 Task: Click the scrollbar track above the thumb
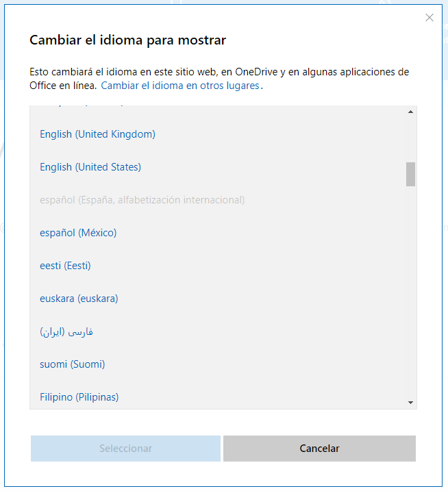click(410, 137)
